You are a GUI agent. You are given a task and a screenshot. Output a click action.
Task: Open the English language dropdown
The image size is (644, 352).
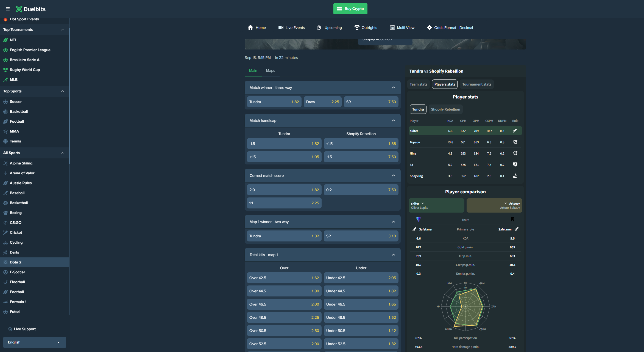(x=35, y=342)
